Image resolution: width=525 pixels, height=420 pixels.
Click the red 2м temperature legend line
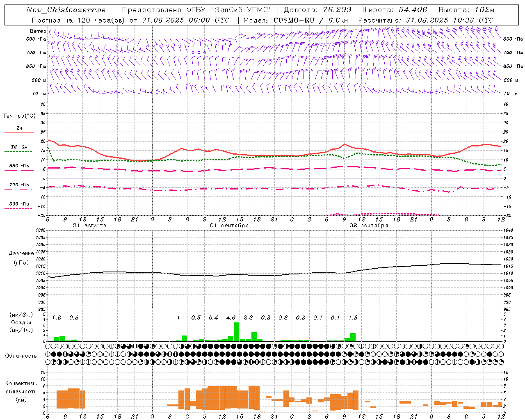click(19, 132)
